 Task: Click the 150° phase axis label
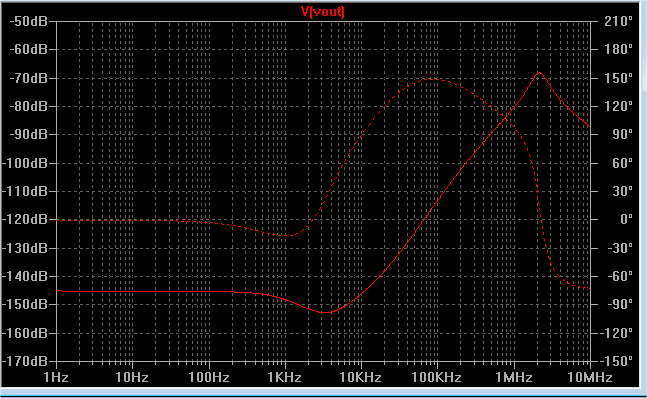point(619,78)
